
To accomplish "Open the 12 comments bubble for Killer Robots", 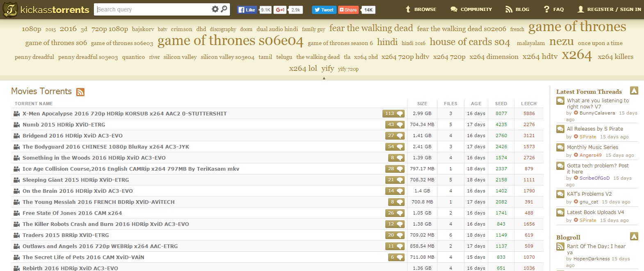I will (x=395, y=224).
